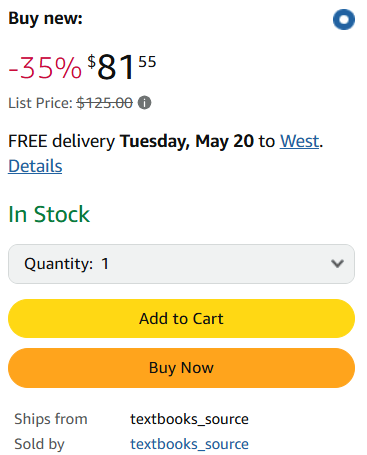Click the Tuesday, May 20 delivery date

[187, 141]
